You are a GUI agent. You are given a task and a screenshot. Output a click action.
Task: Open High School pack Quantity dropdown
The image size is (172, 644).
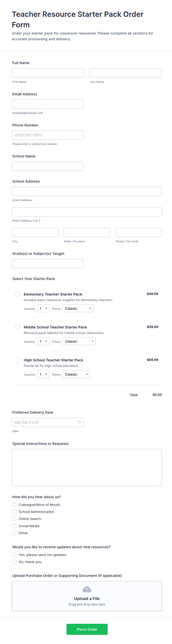click(43, 374)
